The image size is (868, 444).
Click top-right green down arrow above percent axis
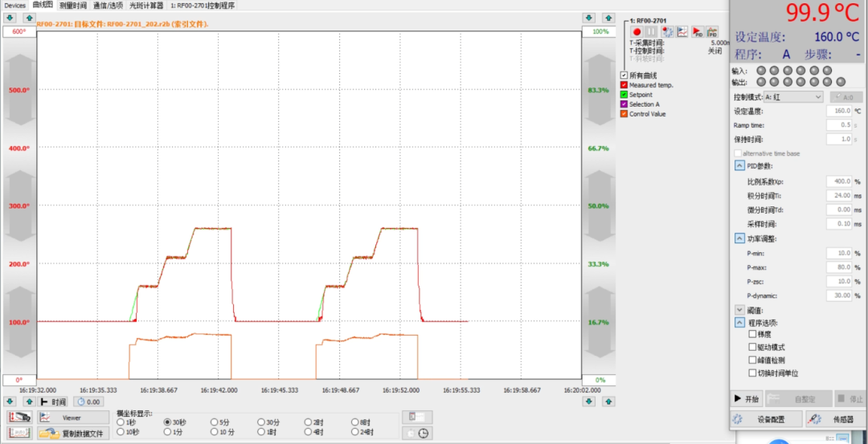tap(590, 18)
